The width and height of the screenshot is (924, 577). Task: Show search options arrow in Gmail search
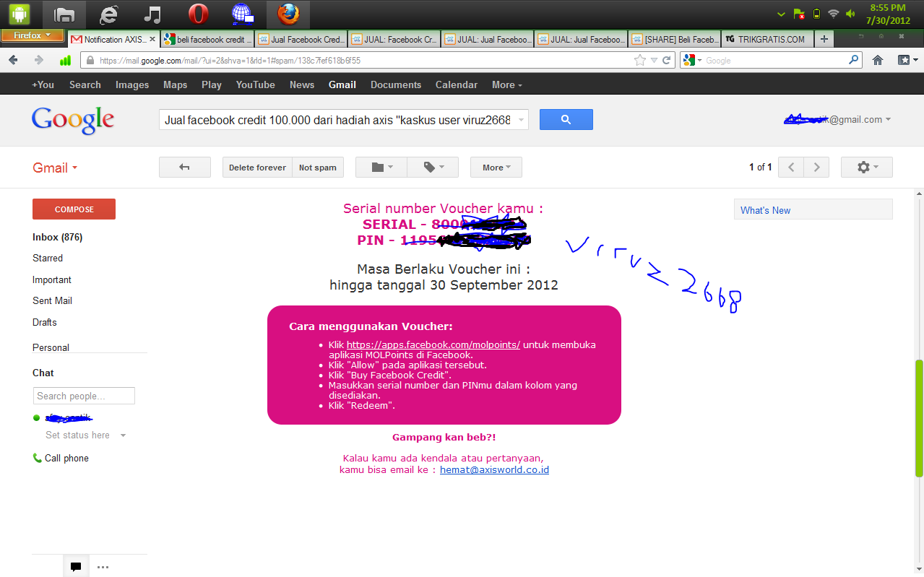click(522, 120)
